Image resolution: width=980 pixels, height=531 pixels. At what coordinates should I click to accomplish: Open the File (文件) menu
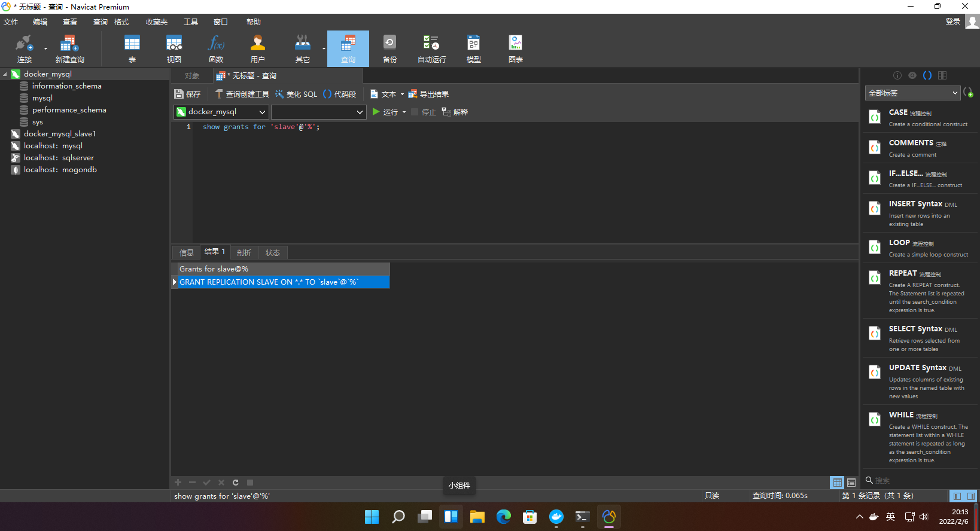pyautogui.click(x=11, y=22)
